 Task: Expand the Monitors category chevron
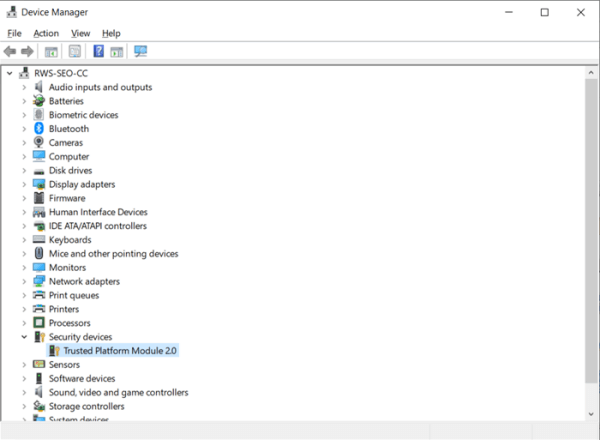tap(24, 267)
